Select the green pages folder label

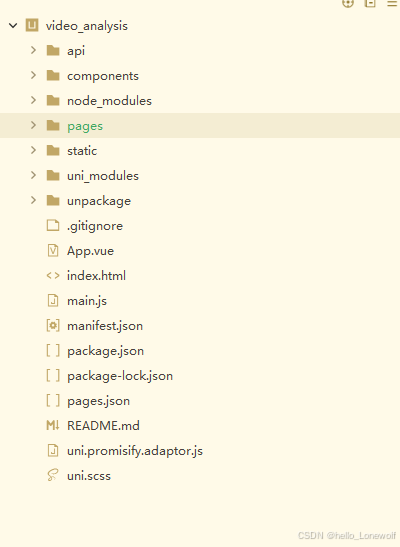pyautogui.click(x=85, y=126)
